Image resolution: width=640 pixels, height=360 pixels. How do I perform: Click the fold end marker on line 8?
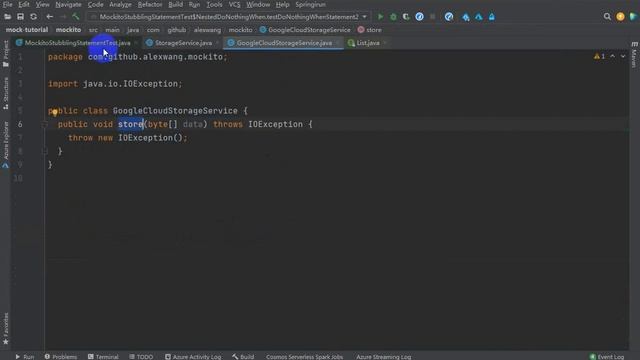pyautogui.click(x=44, y=151)
